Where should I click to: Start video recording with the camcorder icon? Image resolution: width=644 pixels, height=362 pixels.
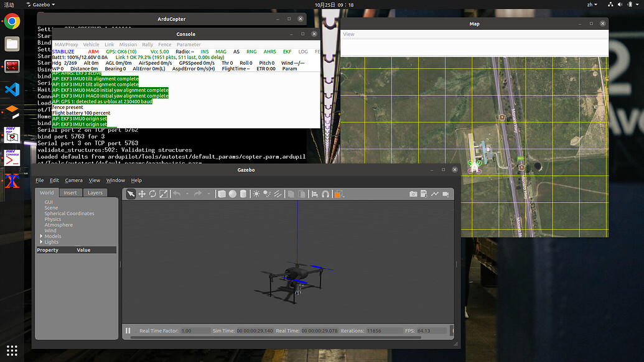[446, 194]
